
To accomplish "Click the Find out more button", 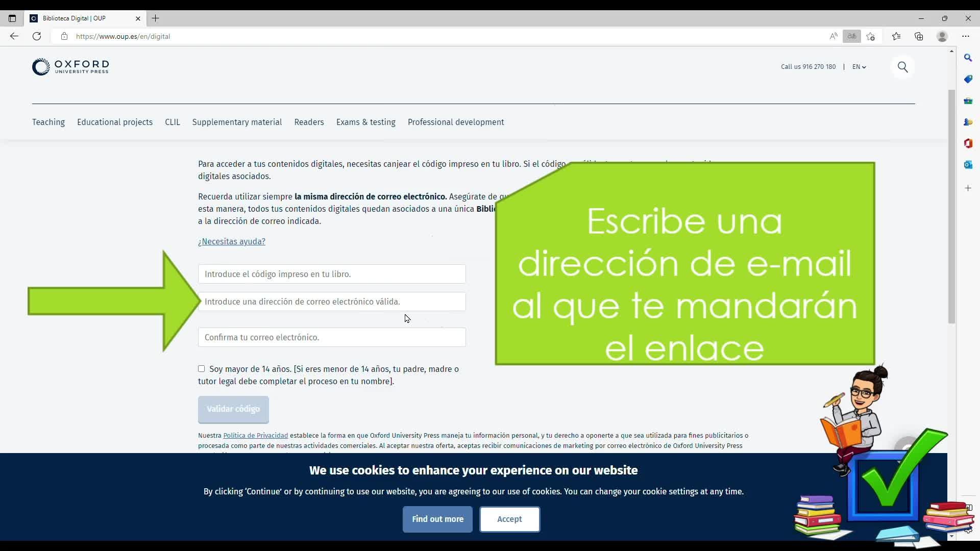I will tap(437, 519).
